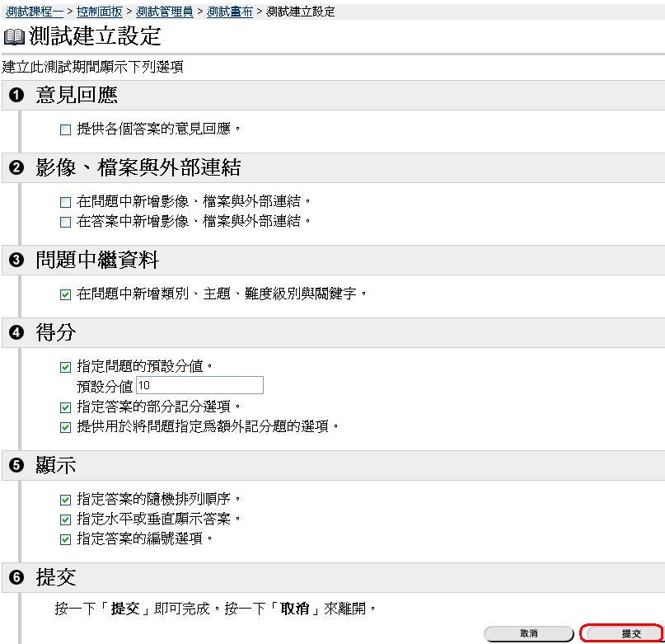665x644 pixels.
Task: Uncheck 在問題中新增類別、主題、難度級別與關鍵字 checkbox
Action: tap(66, 294)
